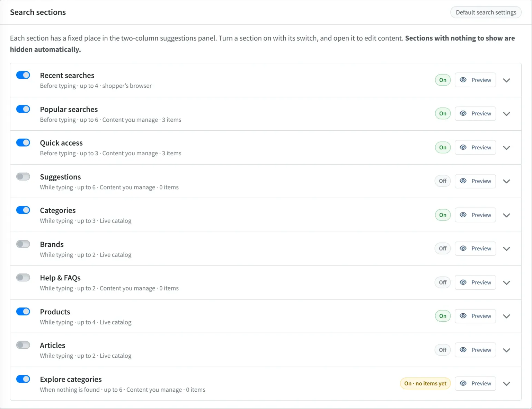Click Preview in the Brands row
The image size is (532, 409).
[475, 249]
